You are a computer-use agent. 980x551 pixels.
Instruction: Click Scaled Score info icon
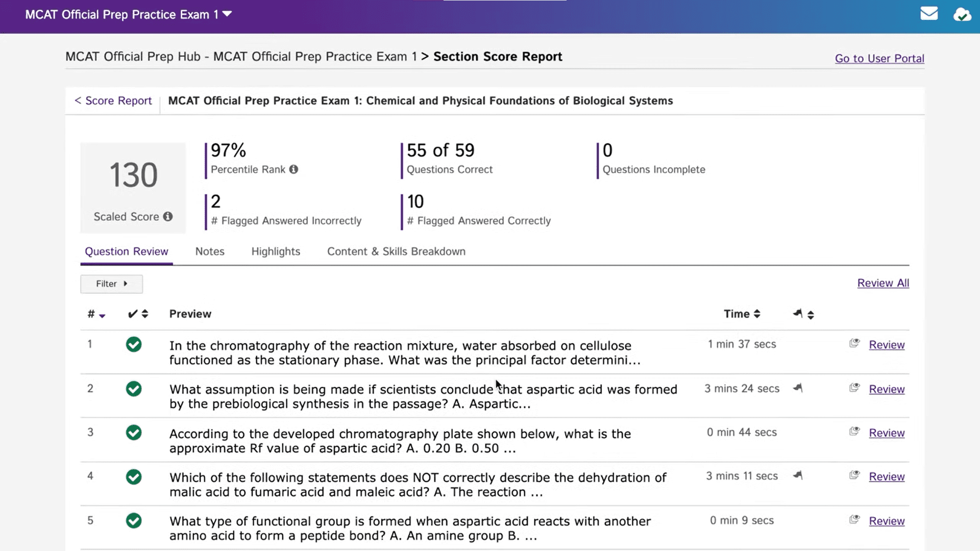coord(168,217)
